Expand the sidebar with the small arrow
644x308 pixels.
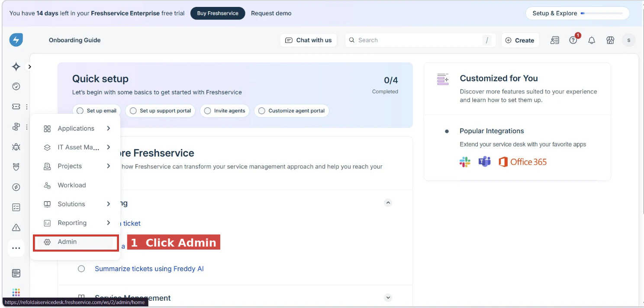(x=30, y=67)
